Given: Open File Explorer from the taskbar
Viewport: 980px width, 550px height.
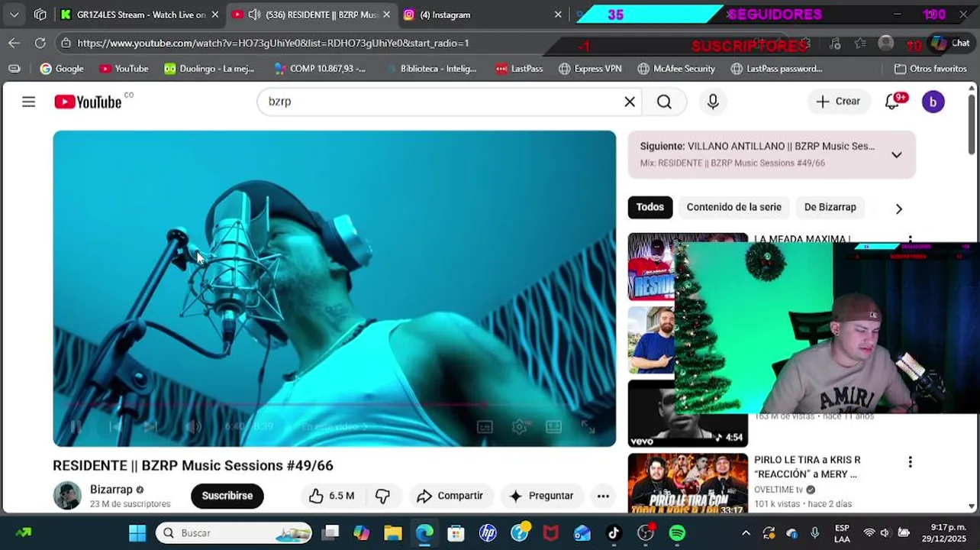Looking at the screenshot, I should (x=392, y=533).
